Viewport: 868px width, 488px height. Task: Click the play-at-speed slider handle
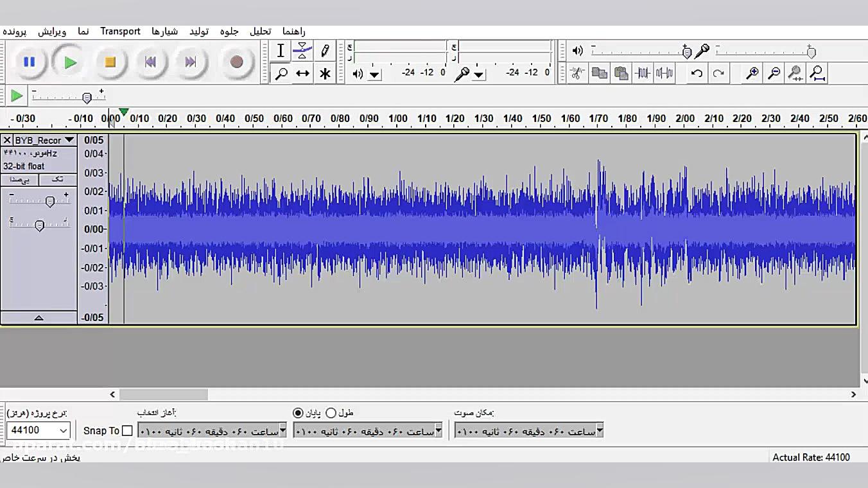[87, 97]
